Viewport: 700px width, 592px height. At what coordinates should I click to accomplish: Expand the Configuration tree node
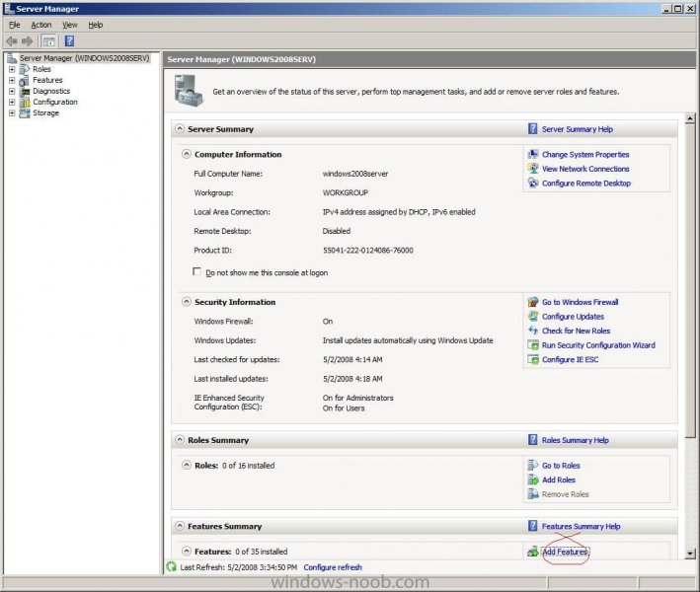tap(12, 103)
